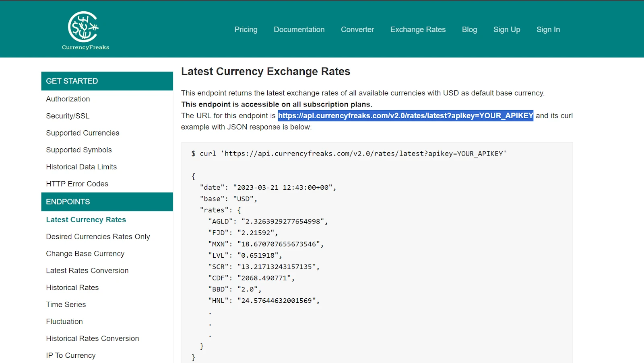The height and width of the screenshot is (363, 644).
Task: Open the IP To Currency endpoint page
Action: pos(71,355)
